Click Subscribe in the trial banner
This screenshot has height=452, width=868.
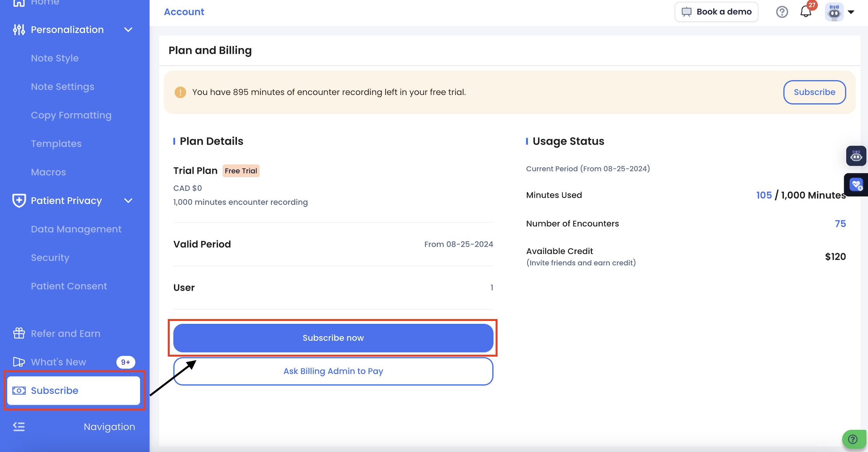814,92
